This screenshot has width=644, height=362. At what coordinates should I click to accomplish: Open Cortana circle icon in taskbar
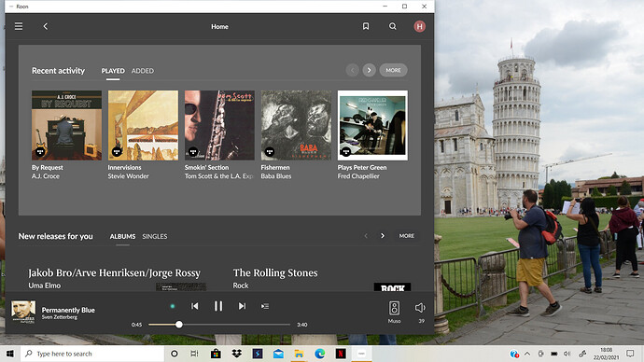click(175, 354)
